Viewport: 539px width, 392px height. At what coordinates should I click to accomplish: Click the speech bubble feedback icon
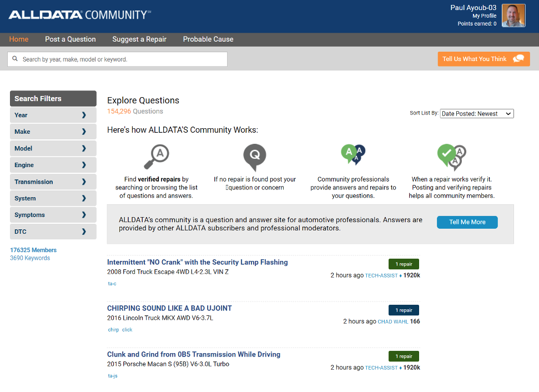tap(518, 59)
